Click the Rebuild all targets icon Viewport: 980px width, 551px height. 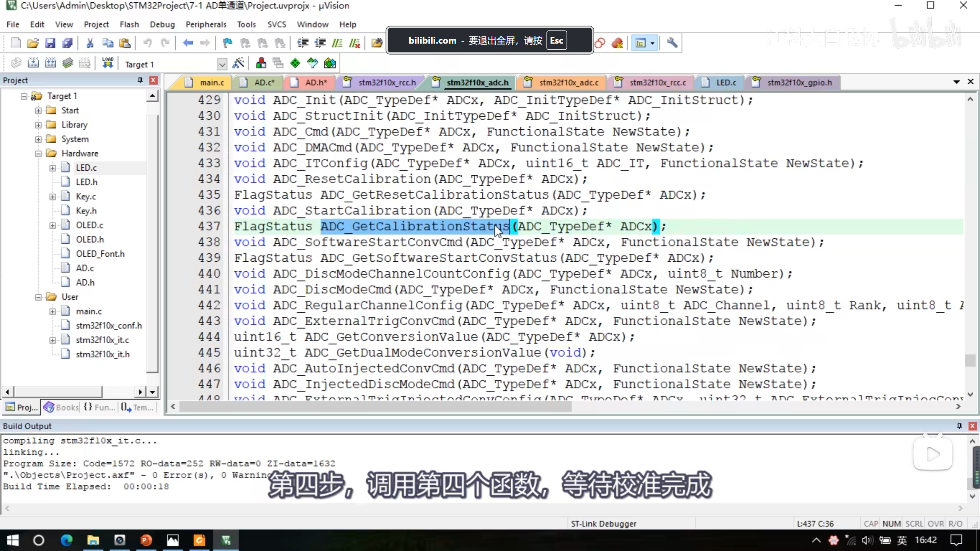[50, 63]
